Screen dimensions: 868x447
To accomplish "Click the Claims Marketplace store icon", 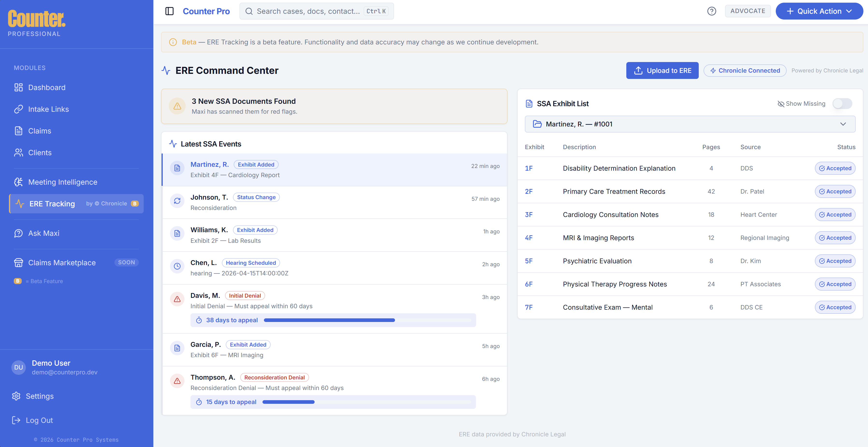I will tap(19, 263).
